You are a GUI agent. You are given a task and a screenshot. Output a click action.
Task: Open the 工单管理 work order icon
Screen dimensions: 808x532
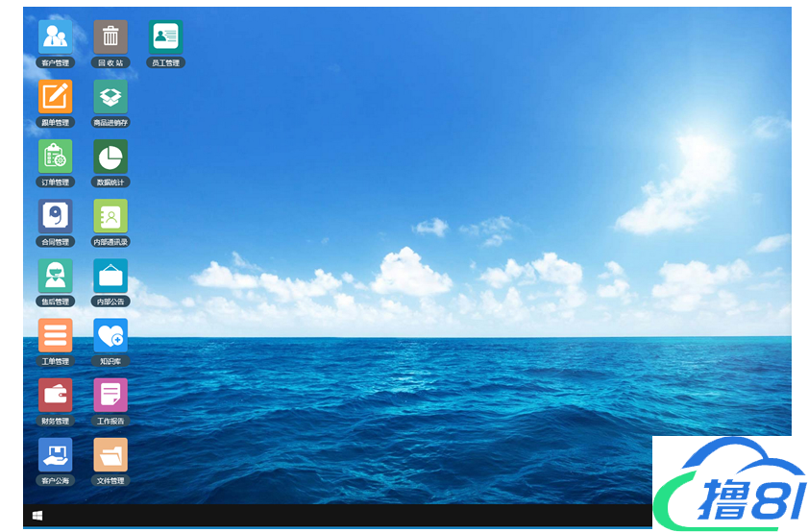click(55, 335)
